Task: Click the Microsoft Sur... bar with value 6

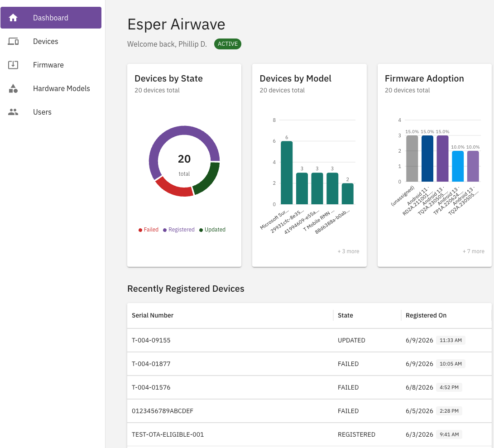Action: [287, 173]
